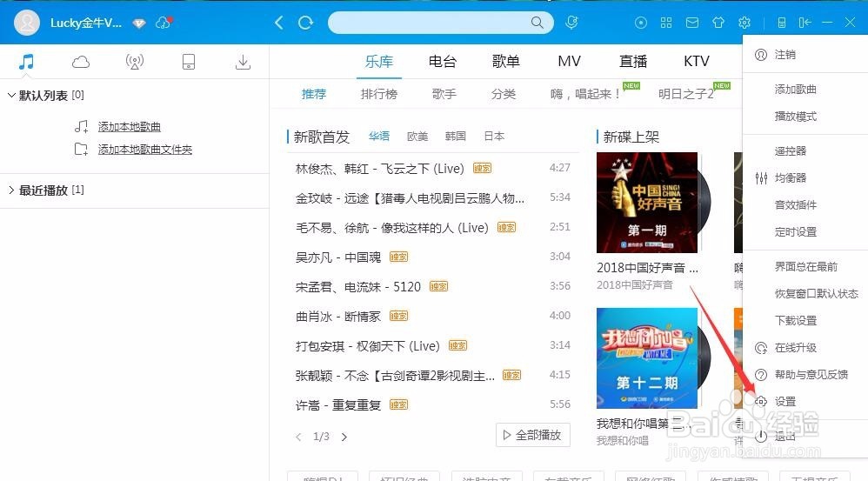The height and width of the screenshot is (481, 868).
Task: Refresh the page with reload icon
Action: 305,23
